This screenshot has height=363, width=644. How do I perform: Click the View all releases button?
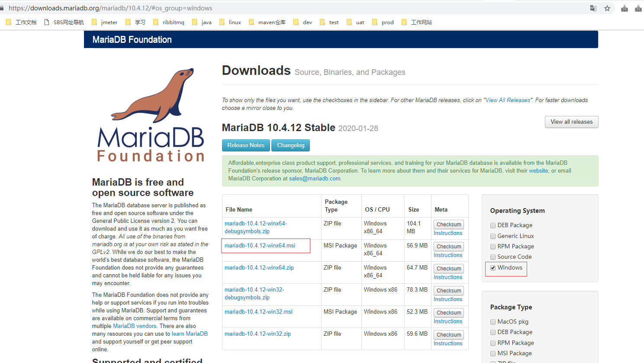pos(571,122)
